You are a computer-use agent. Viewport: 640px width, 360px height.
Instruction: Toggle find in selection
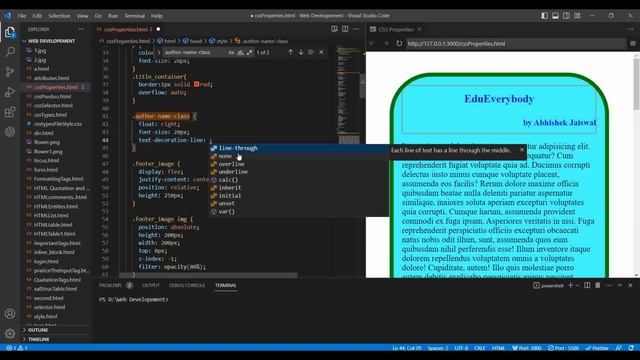click(311, 52)
